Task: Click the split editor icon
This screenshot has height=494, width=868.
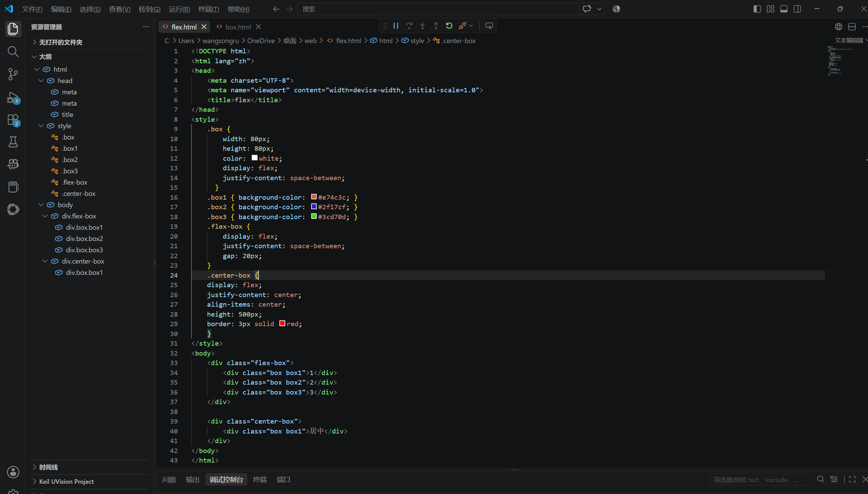Action: click(852, 27)
